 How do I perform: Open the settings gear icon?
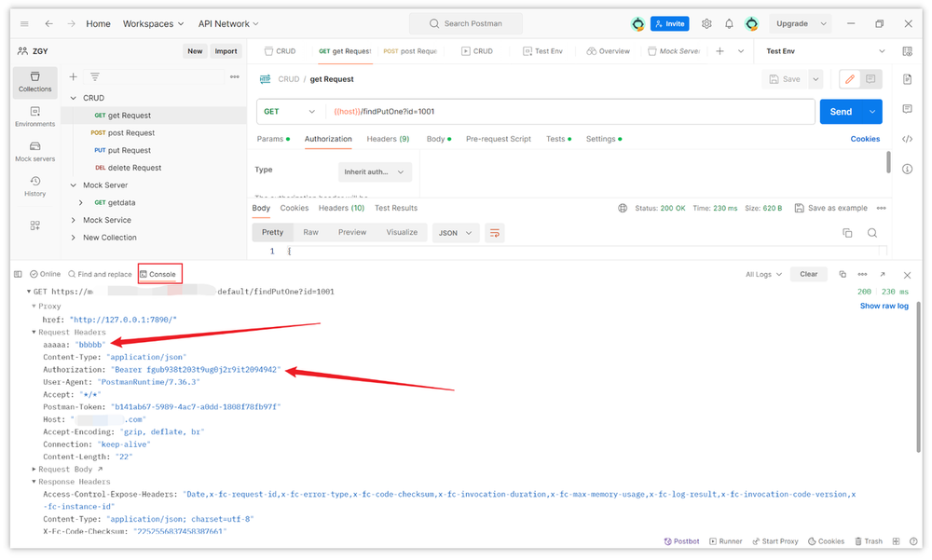click(706, 24)
